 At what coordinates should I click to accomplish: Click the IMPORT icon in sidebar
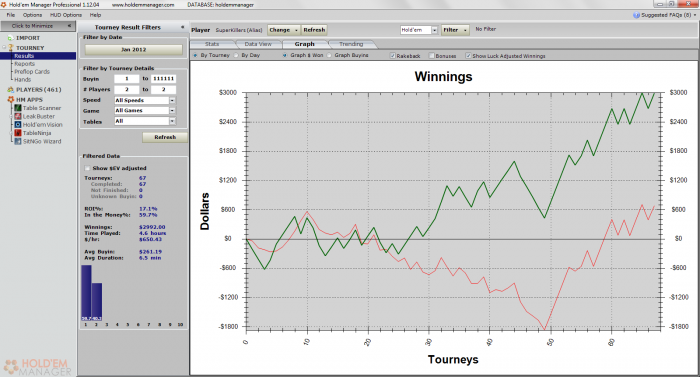(10, 38)
